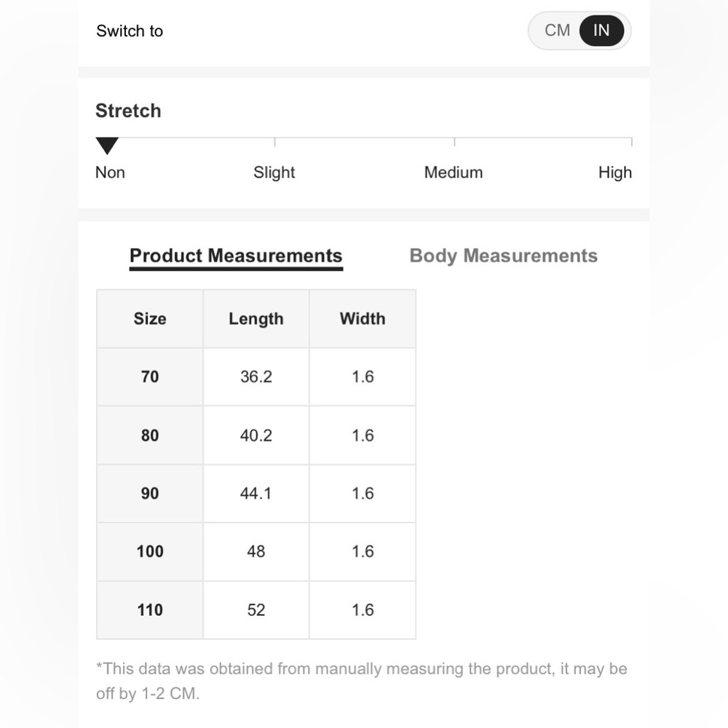Select the IN unit option
The height and width of the screenshot is (728, 728).
click(x=601, y=31)
